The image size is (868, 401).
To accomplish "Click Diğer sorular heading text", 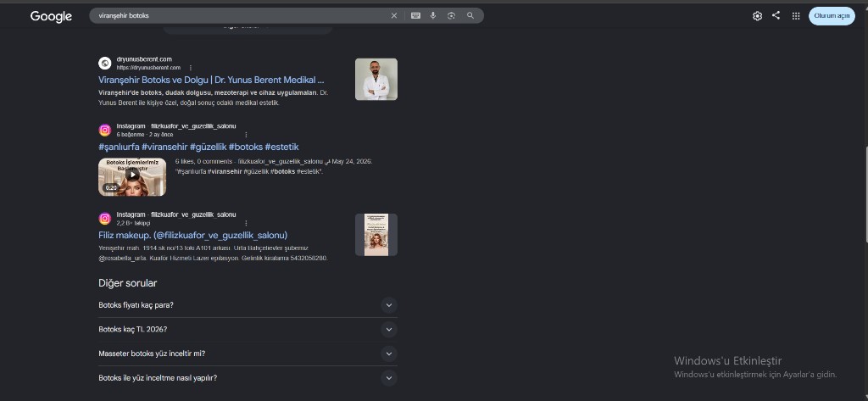I will [x=128, y=283].
